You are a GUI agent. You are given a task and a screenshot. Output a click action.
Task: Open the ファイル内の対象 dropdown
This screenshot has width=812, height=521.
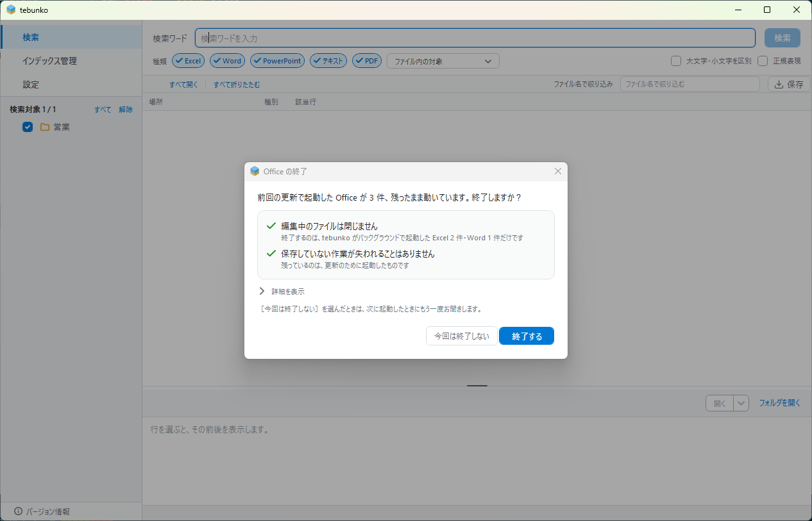[443, 61]
